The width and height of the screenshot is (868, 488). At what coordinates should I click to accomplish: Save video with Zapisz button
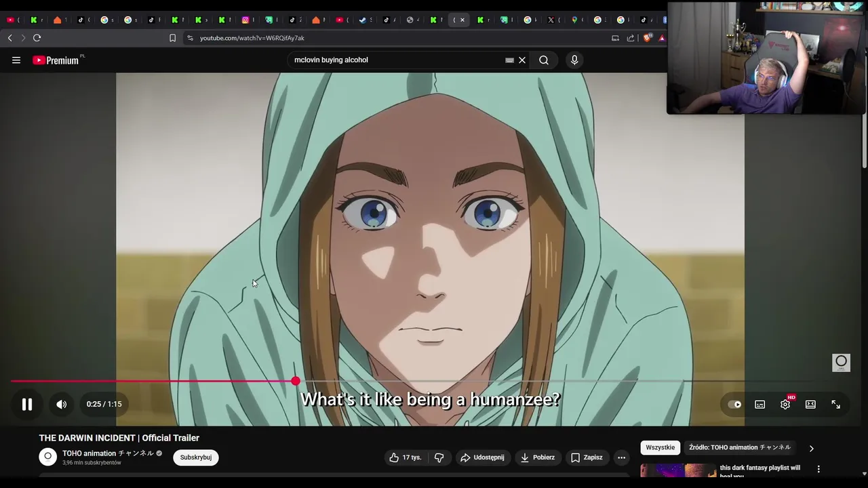[587, 457]
